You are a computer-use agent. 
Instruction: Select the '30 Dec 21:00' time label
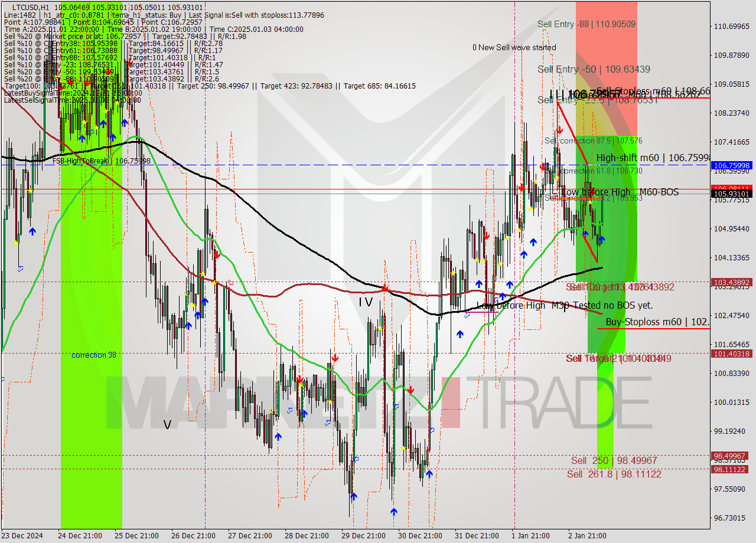(420, 535)
